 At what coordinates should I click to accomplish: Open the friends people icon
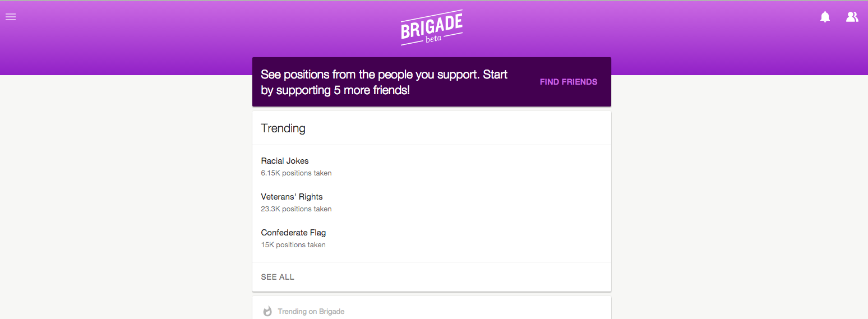852,17
